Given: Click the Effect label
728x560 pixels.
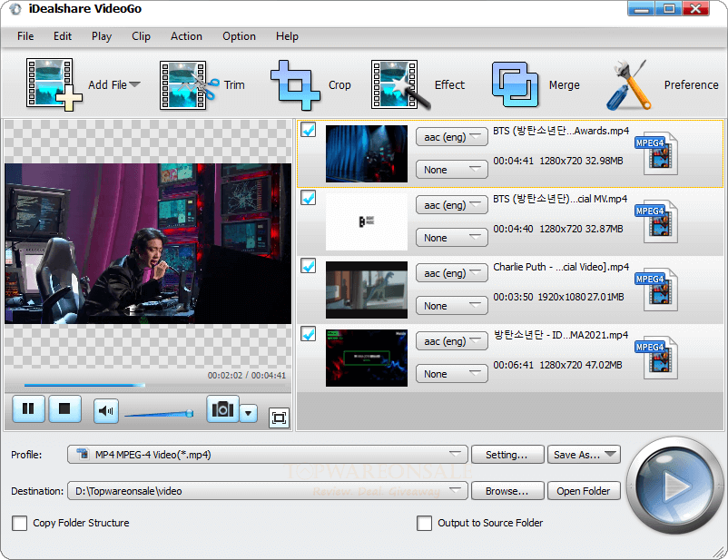Looking at the screenshot, I should 449,85.
